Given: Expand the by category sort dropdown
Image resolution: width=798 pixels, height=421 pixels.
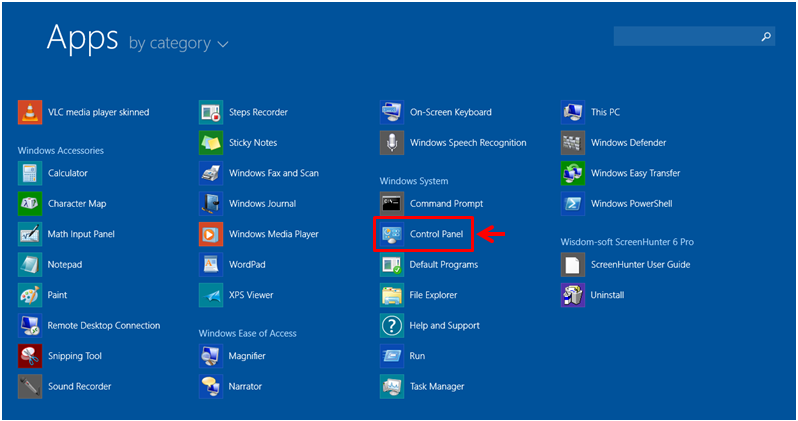Looking at the screenshot, I should (x=178, y=44).
